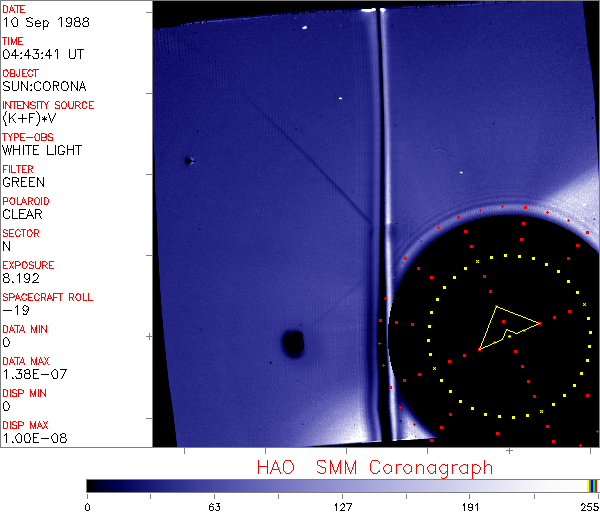Image resolution: width=600 pixels, height=512 pixels.
Task: Select the 'WHITE LIGHT' observation type text
Action: [x=42, y=150]
